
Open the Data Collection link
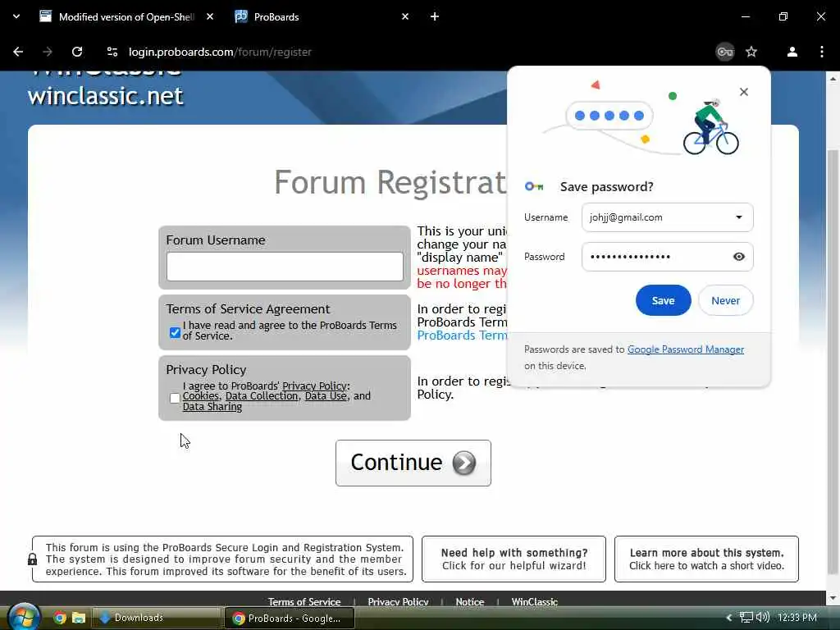pyautogui.click(x=262, y=396)
